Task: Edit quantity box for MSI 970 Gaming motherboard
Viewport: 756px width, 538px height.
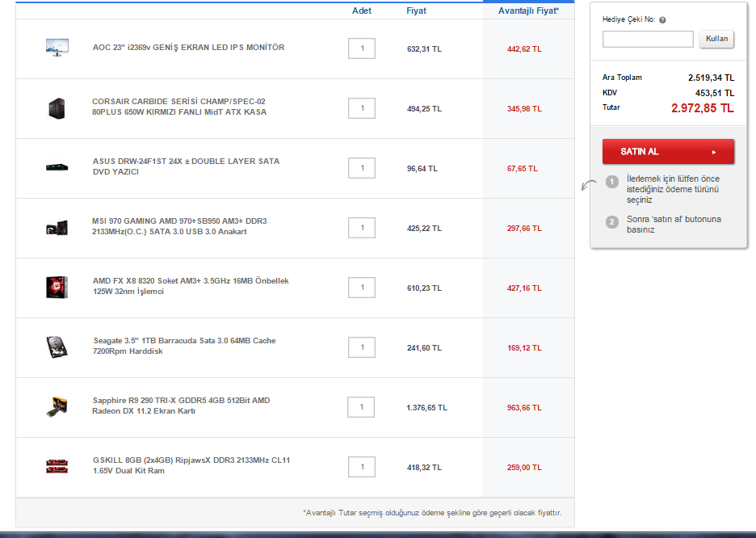Action: pyautogui.click(x=362, y=228)
